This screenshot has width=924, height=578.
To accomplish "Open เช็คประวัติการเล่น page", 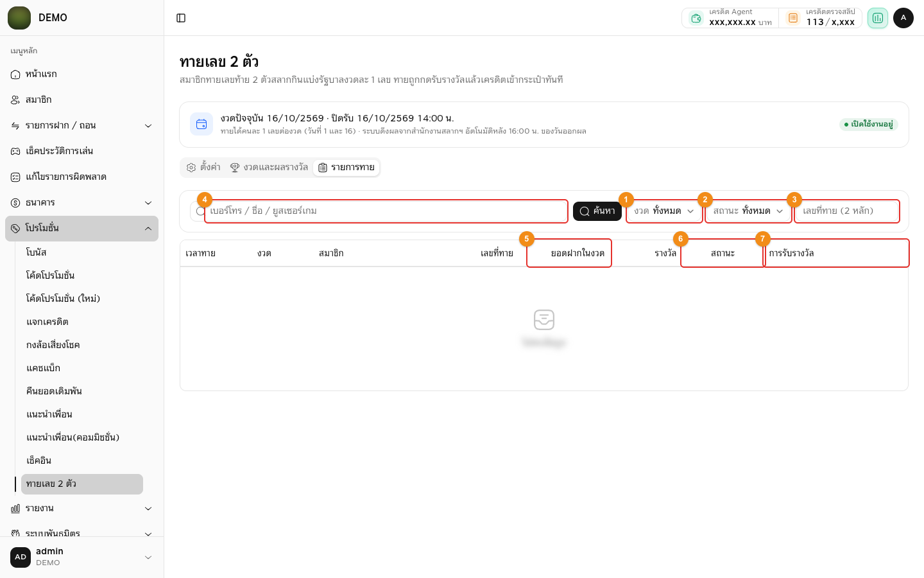I will (x=82, y=152).
